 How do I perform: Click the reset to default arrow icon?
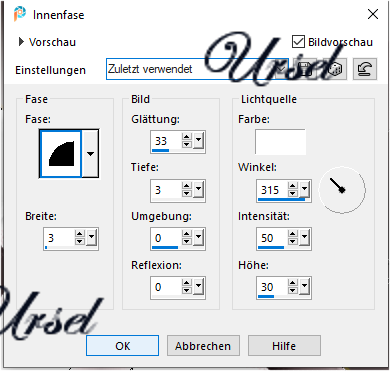[365, 69]
